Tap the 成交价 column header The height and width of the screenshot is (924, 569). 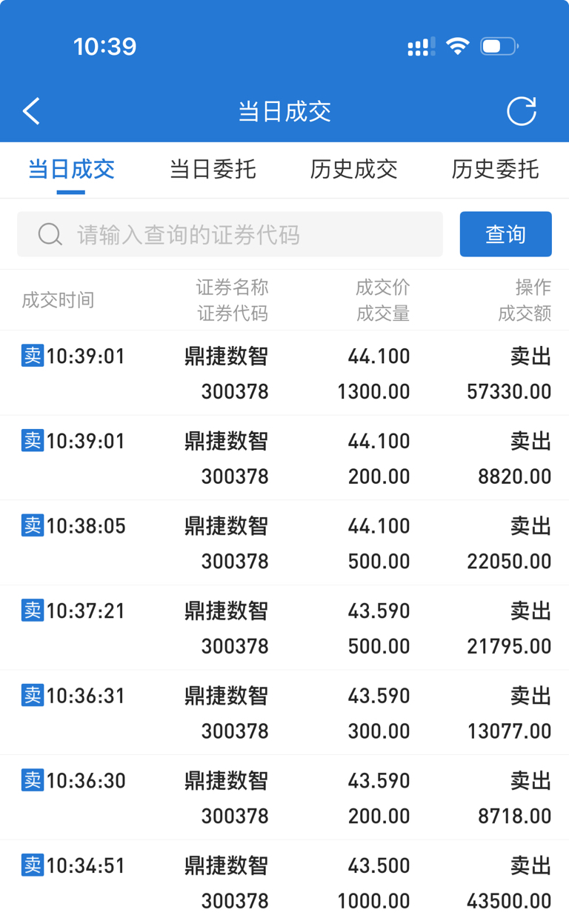tap(382, 287)
